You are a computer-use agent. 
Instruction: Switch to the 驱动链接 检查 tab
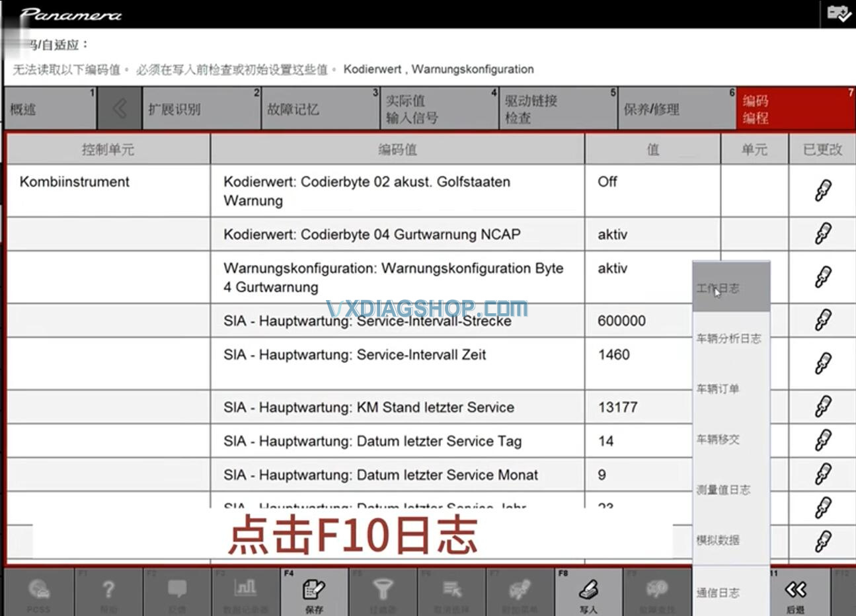tap(559, 108)
